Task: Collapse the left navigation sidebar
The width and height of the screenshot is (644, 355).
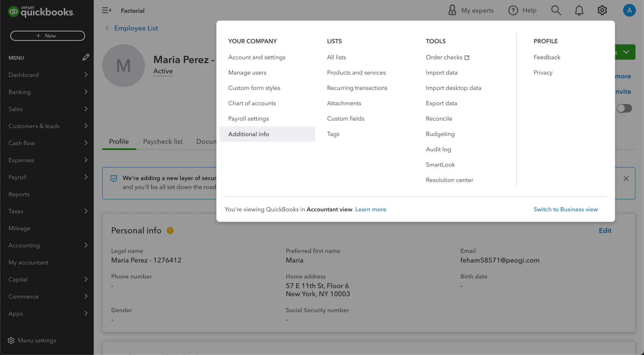Action: click(x=106, y=10)
